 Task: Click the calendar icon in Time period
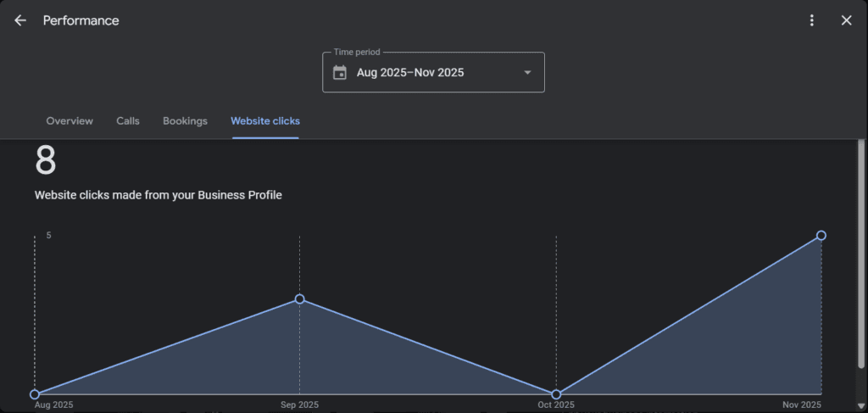(x=340, y=73)
